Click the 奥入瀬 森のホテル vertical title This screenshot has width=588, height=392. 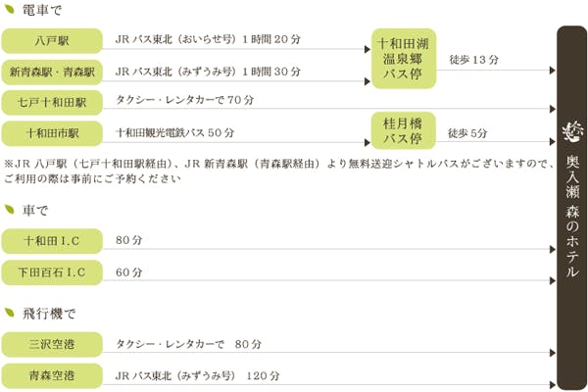coord(572,216)
